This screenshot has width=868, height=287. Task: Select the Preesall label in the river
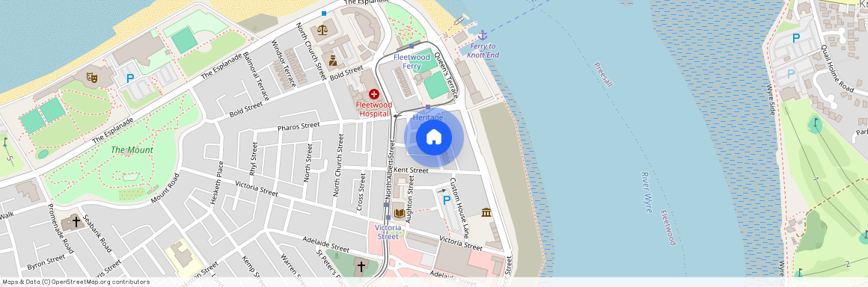pyautogui.click(x=604, y=75)
